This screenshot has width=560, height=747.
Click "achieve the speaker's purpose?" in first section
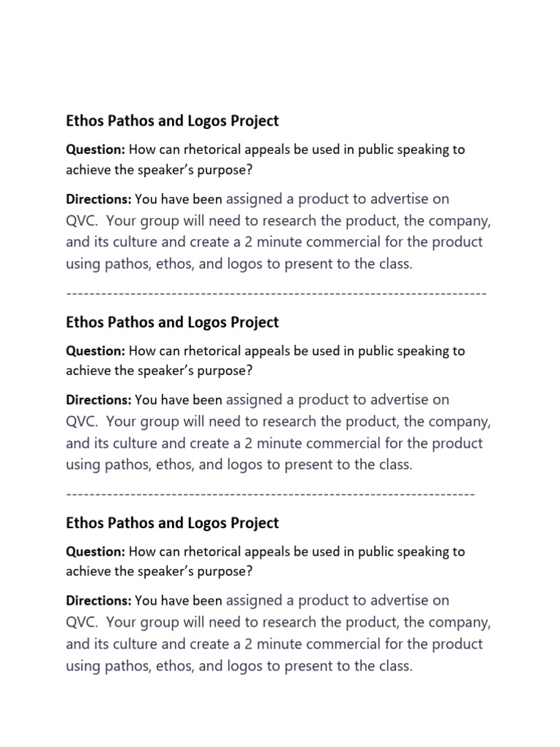159,170
